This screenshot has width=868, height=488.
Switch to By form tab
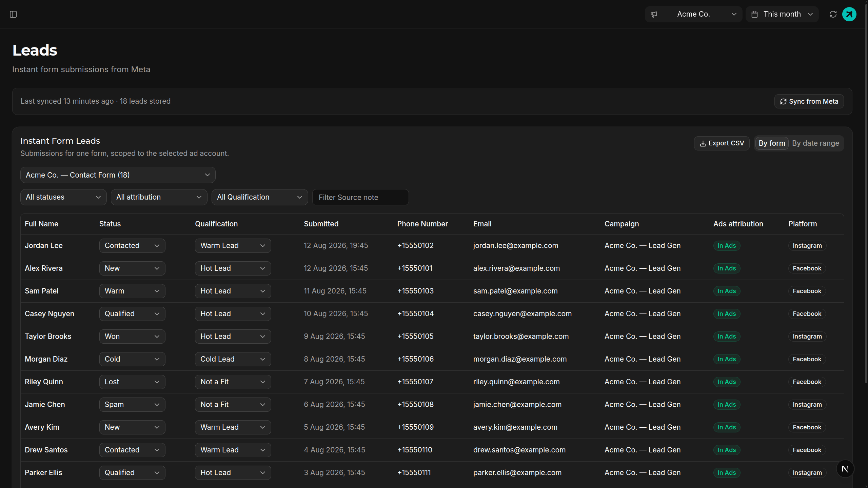tap(772, 143)
